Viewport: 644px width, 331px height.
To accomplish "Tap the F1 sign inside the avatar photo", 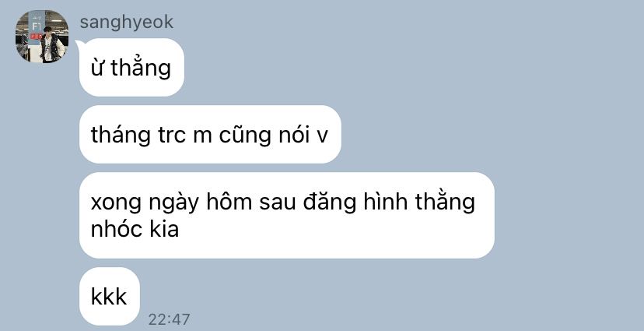I will 37,26.
